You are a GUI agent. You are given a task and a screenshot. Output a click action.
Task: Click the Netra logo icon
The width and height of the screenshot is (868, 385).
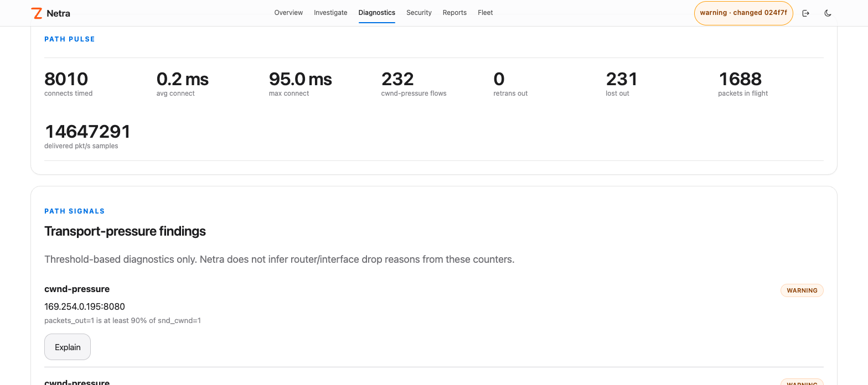(x=37, y=13)
